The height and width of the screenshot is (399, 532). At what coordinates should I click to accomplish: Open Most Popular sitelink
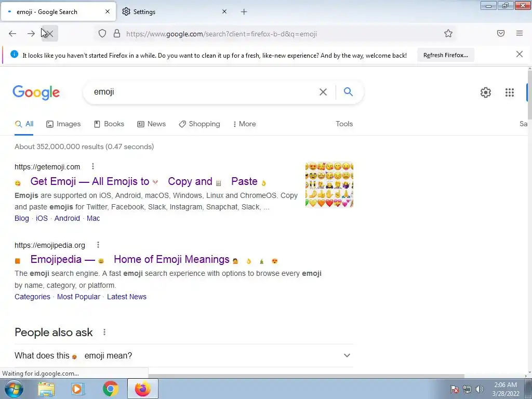(x=78, y=297)
